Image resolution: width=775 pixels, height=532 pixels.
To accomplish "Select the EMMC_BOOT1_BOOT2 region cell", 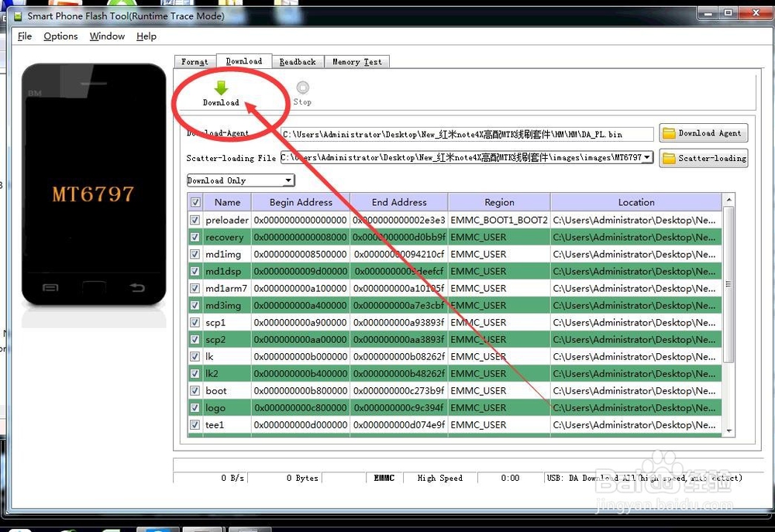I will (x=499, y=220).
